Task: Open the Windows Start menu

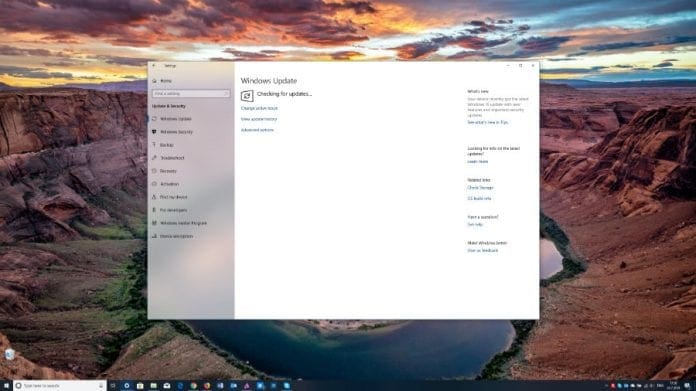Action: tap(6, 386)
